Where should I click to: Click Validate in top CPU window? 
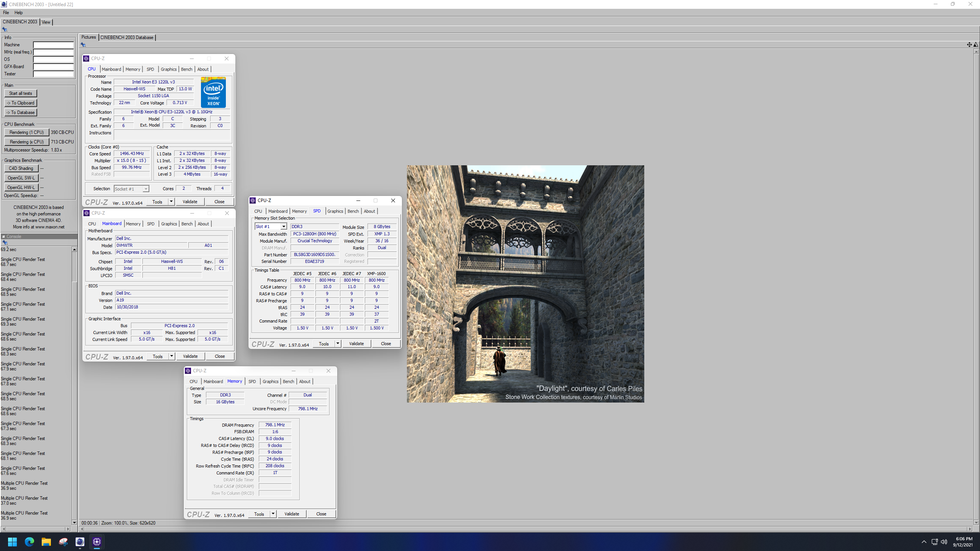click(x=190, y=202)
